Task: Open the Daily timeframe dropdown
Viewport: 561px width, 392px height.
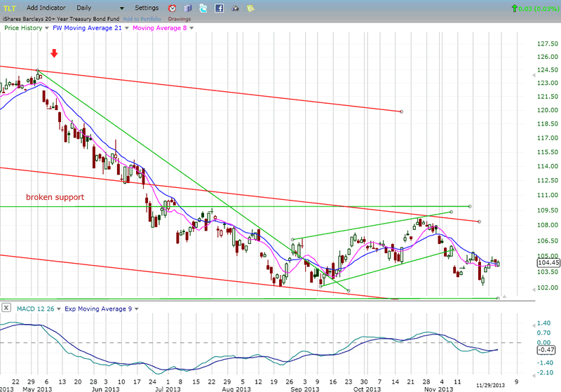Action: (x=121, y=8)
